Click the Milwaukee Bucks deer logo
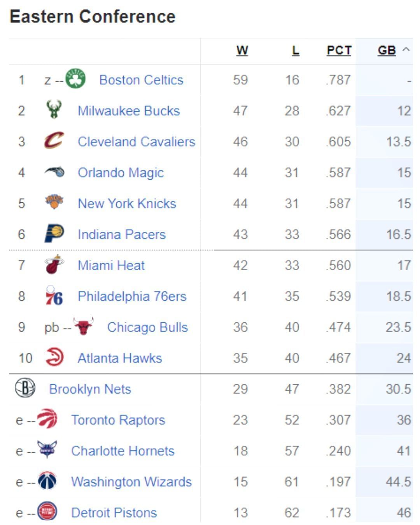420x525 pixels. pyautogui.click(x=54, y=110)
